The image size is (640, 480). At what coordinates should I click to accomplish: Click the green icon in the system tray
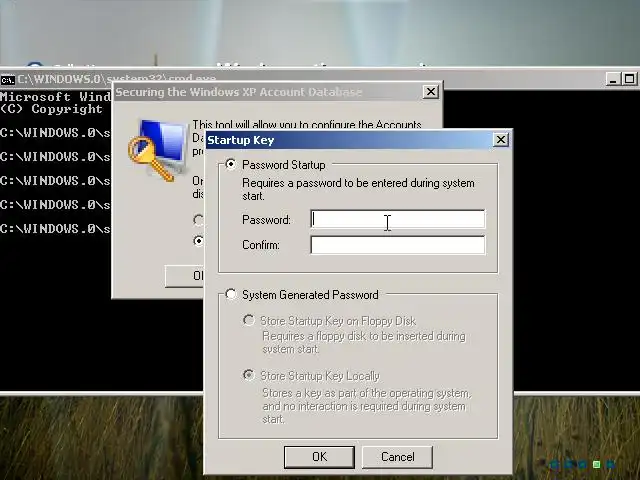596,464
